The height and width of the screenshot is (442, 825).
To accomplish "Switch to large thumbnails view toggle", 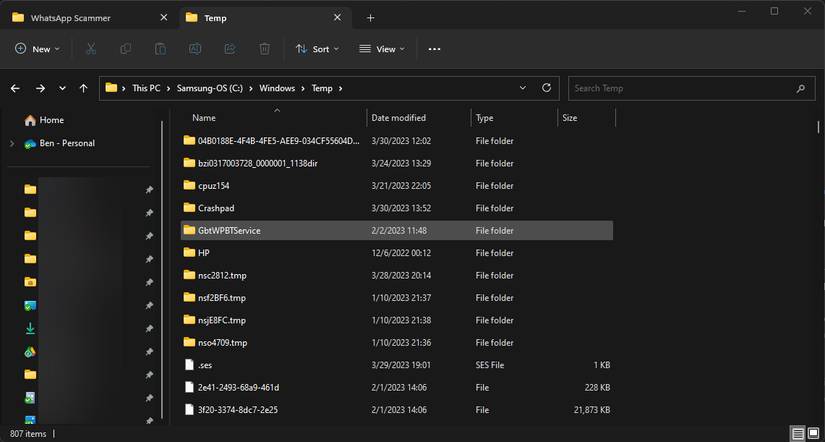I will 812,434.
